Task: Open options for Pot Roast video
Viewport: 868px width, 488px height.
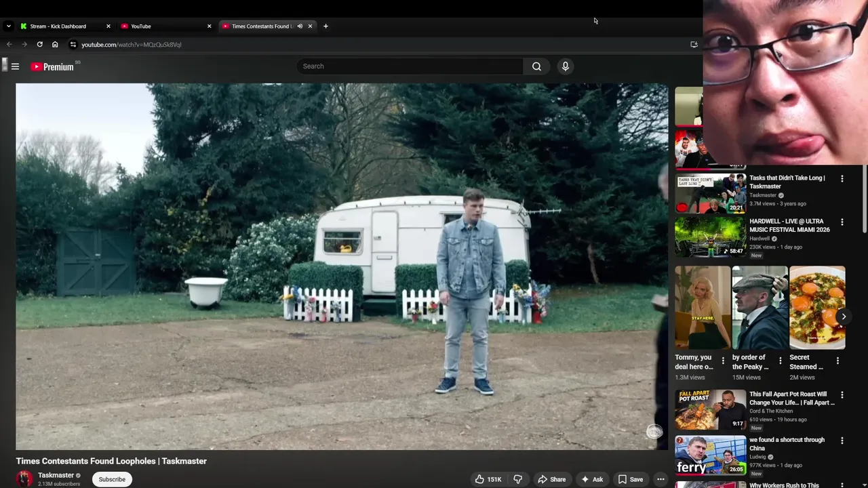Action: 842,395
